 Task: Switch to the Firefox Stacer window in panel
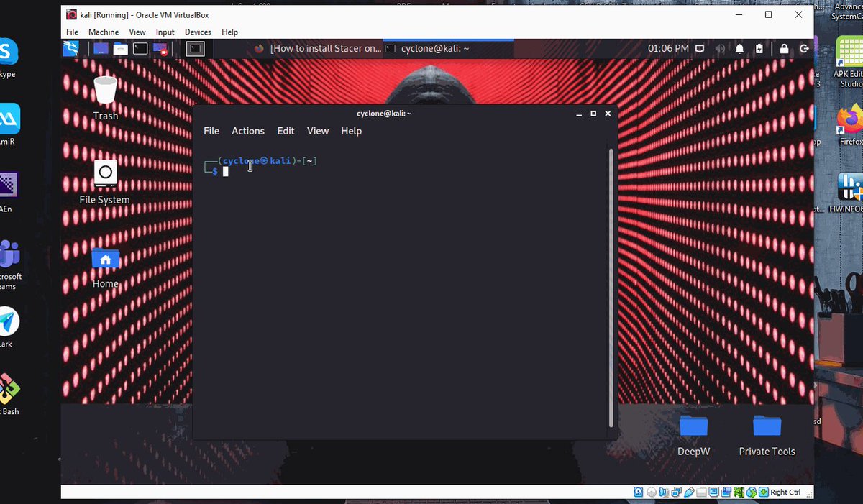[319, 48]
